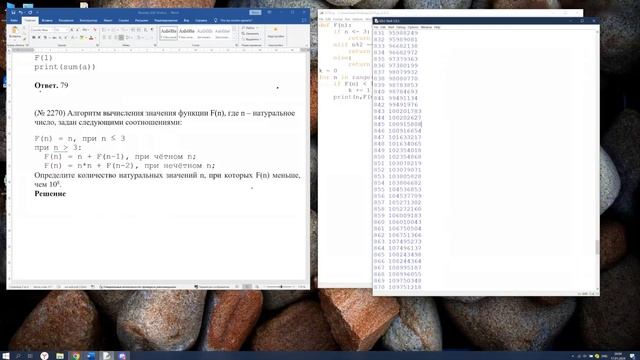Click the word 'Решение' in the document

pos(50,193)
